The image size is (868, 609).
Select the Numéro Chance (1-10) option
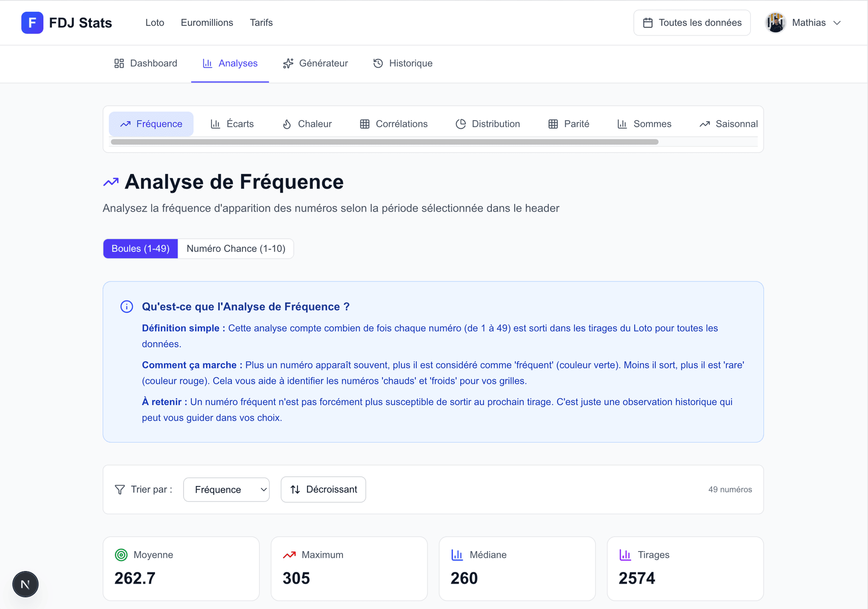[236, 248]
